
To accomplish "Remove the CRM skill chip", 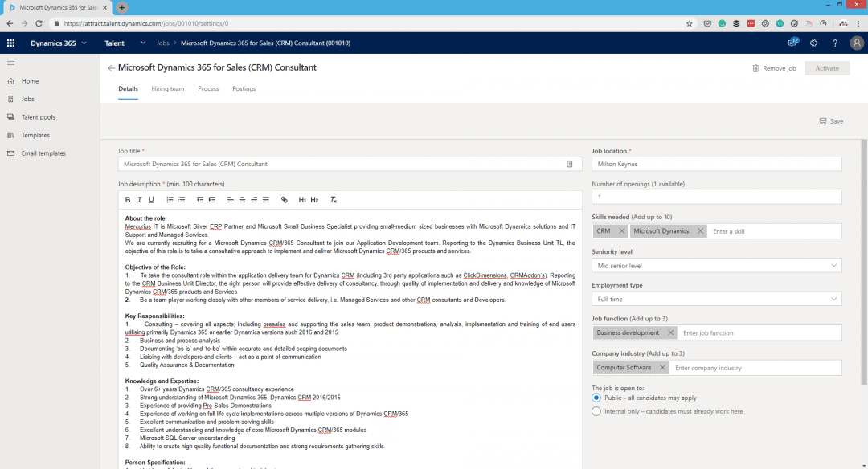I will tap(620, 230).
